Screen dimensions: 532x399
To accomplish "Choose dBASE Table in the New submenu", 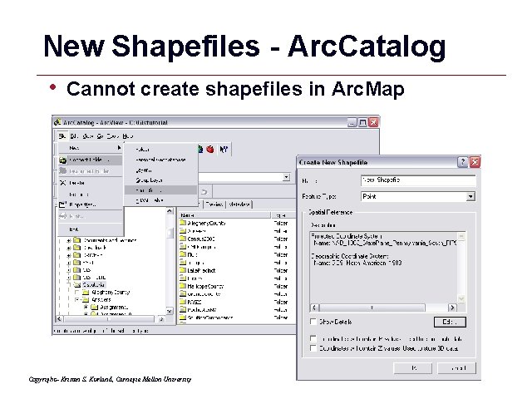I will click(160, 200).
